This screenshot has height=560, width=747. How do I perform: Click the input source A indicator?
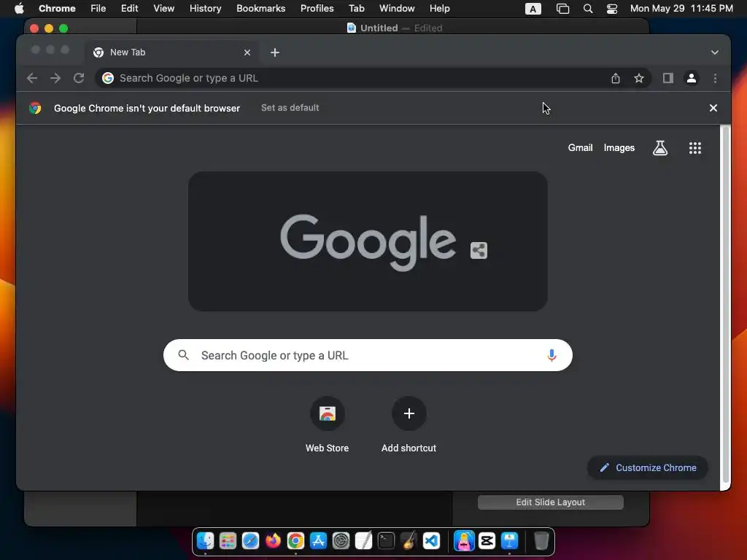click(x=533, y=9)
